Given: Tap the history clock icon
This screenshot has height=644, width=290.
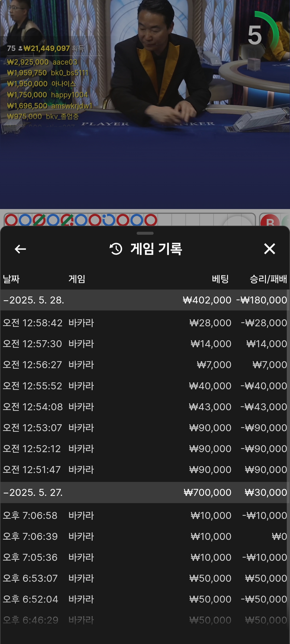Looking at the screenshot, I should 116,249.
